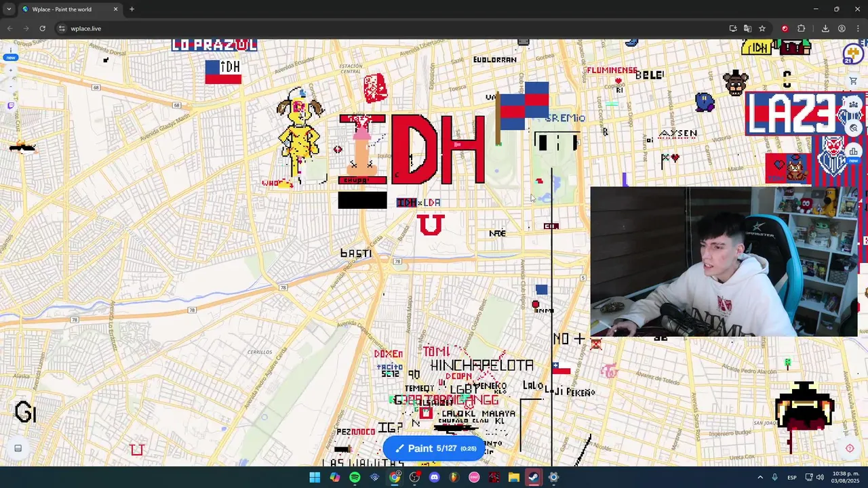Click the BASTI pixel text
Screen dimensions: 868x488
point(356,253)
